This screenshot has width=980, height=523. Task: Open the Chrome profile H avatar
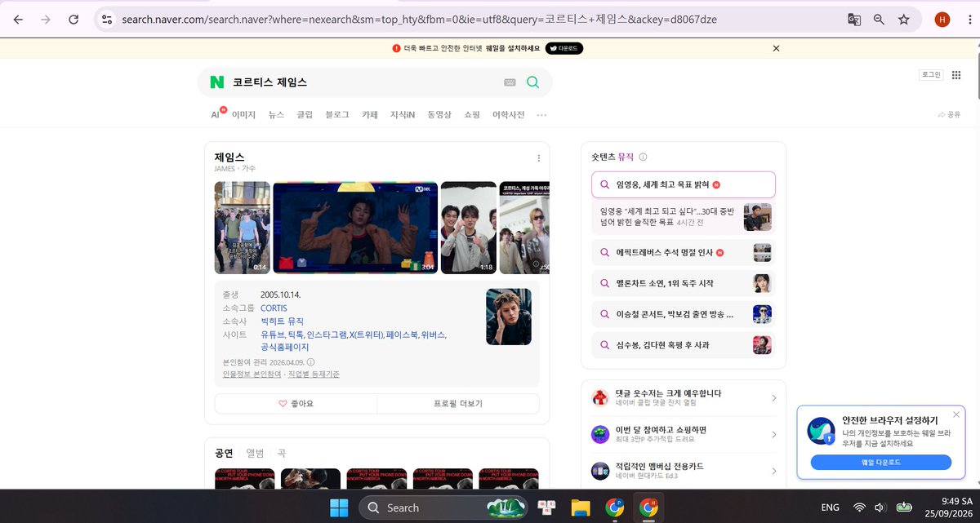[x=942, y=19]
